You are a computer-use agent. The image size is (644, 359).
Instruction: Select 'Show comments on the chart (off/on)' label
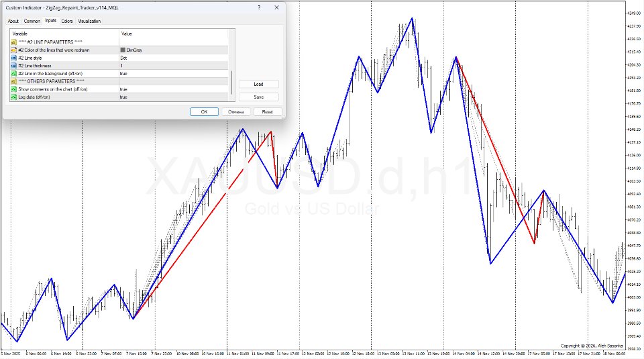tap(53, 89)
